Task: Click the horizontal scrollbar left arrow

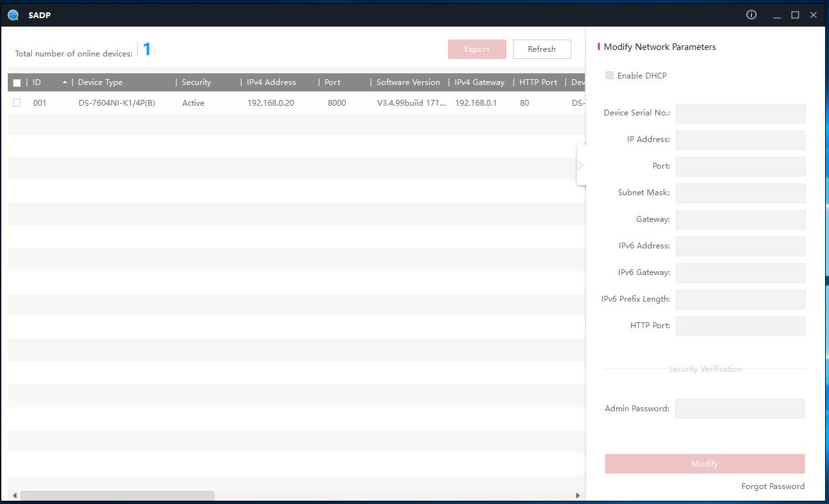Action: pyautogui.click(x=14, y=496)
